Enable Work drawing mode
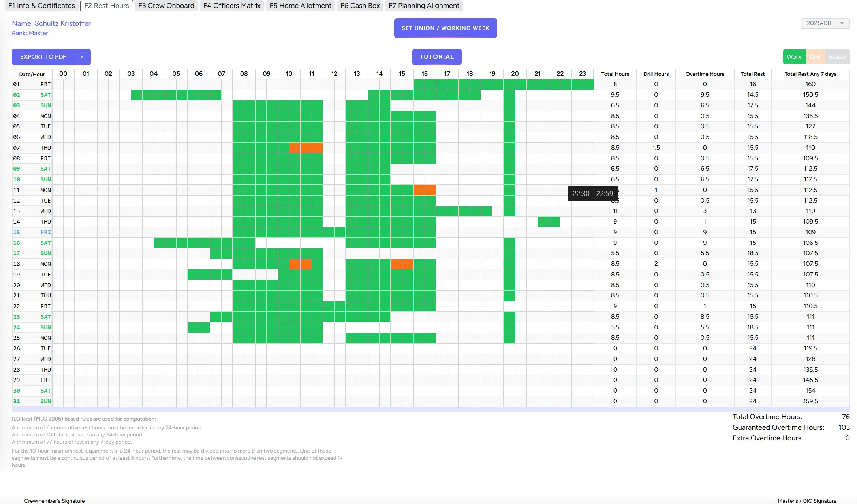 [x=794, y=56]
